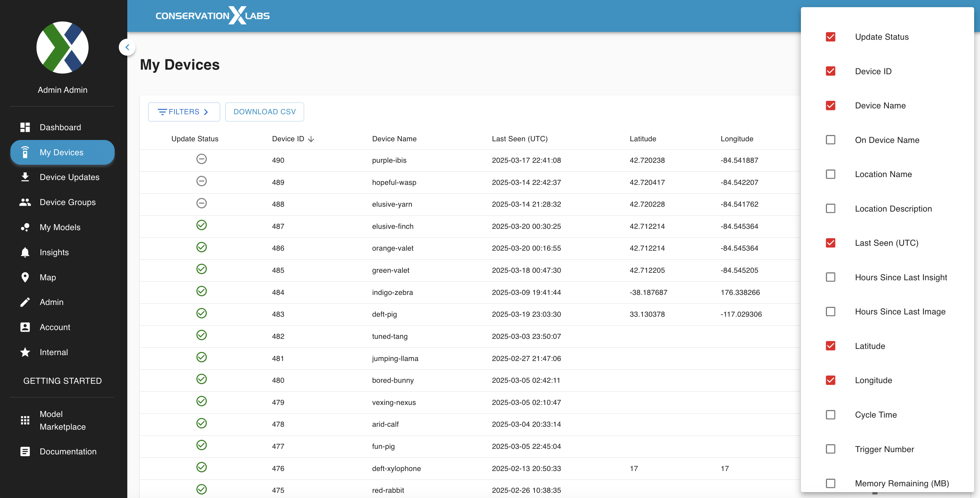
Task: Click the Dashboard grid icon in sidebar
Action: click(25, 128)
